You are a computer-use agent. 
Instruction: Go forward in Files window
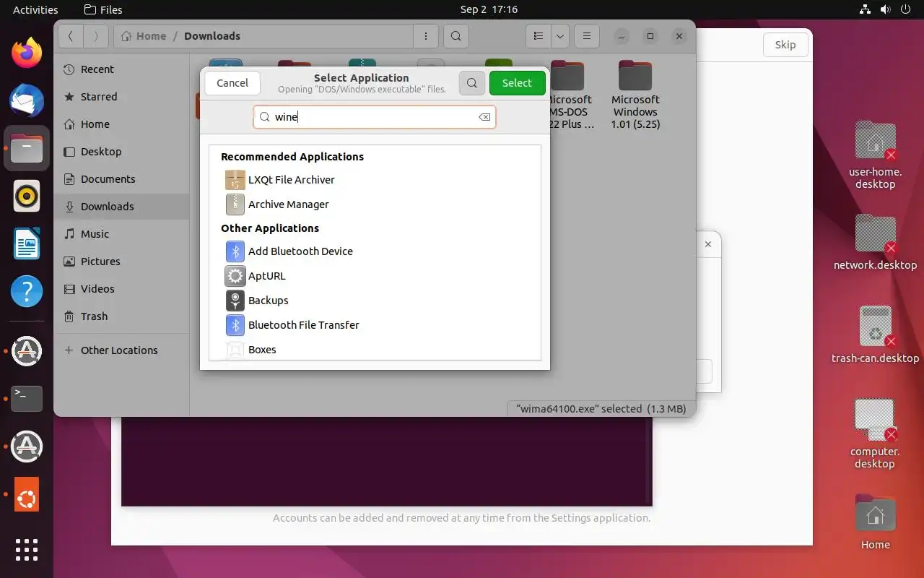click(x=96, y=36)
